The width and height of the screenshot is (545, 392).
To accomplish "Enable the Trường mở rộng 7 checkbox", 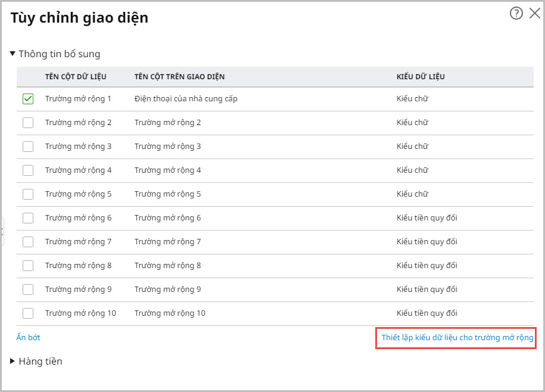I will [x=28, y=242].
